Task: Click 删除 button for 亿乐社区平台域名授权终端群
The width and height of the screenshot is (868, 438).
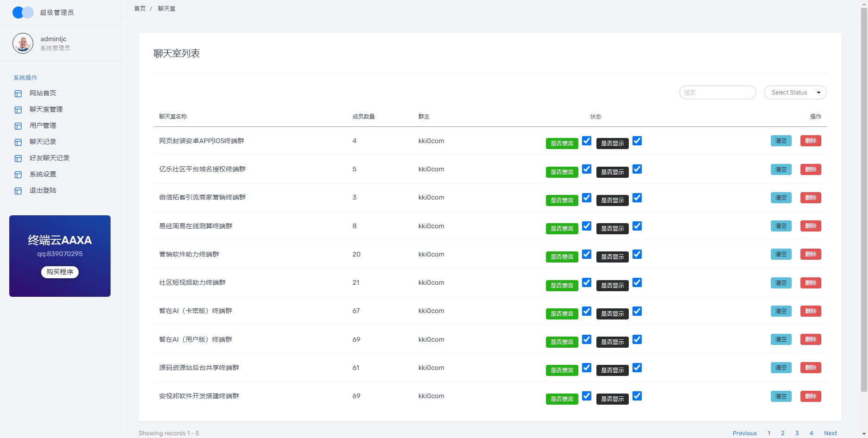Action: tap(810, 169)
